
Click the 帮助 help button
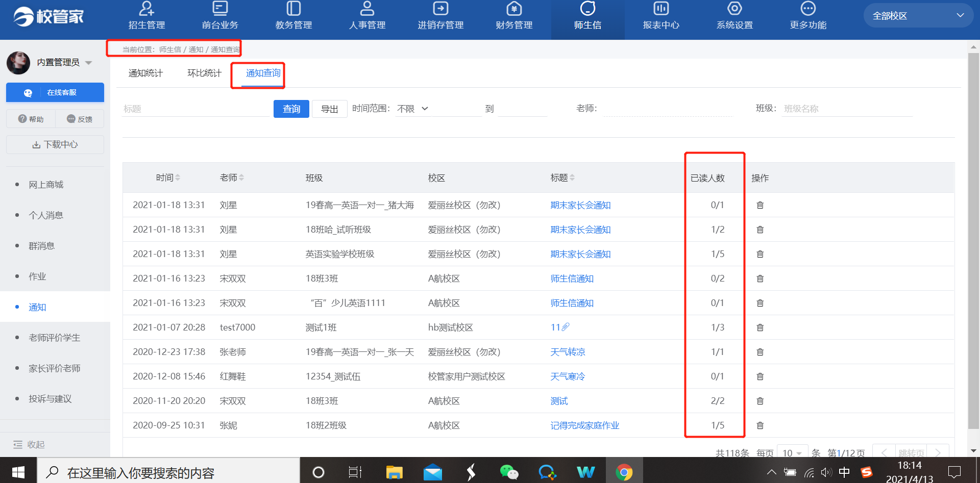point(31,119)
